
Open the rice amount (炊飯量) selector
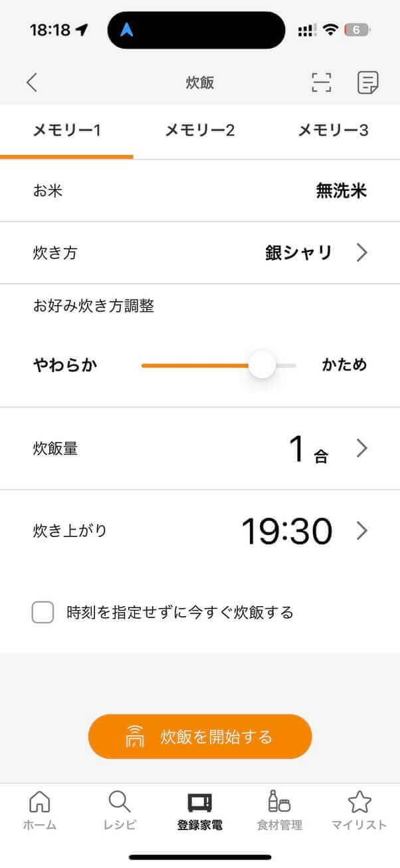click(x=362, y=448)
